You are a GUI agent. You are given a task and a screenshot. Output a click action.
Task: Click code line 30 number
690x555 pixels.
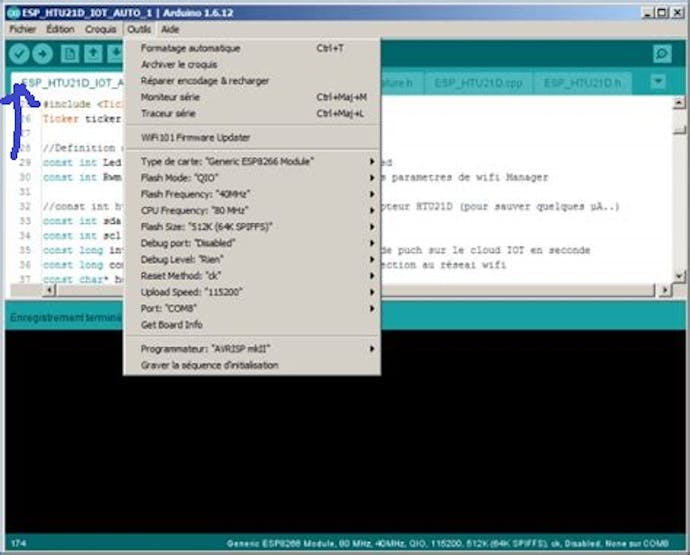coord(25,177)
